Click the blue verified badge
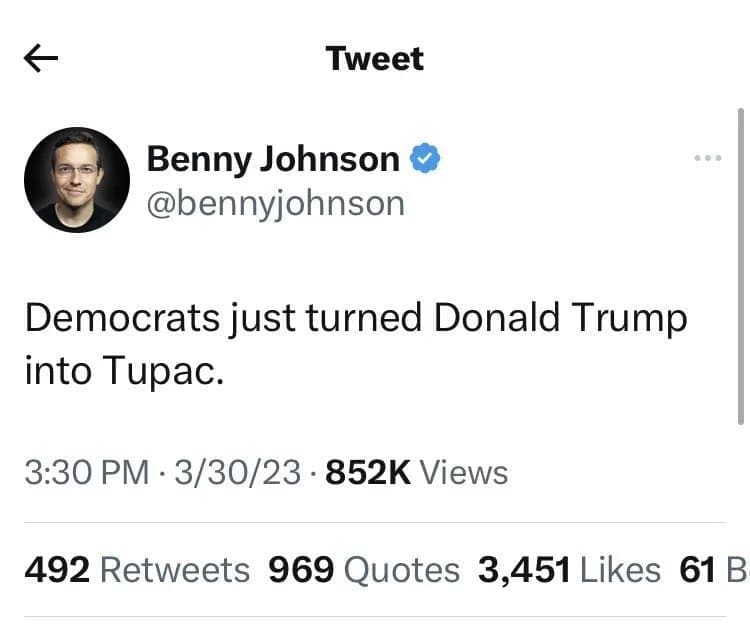This screenshot has width=750, height=636. tap(423, 158)
